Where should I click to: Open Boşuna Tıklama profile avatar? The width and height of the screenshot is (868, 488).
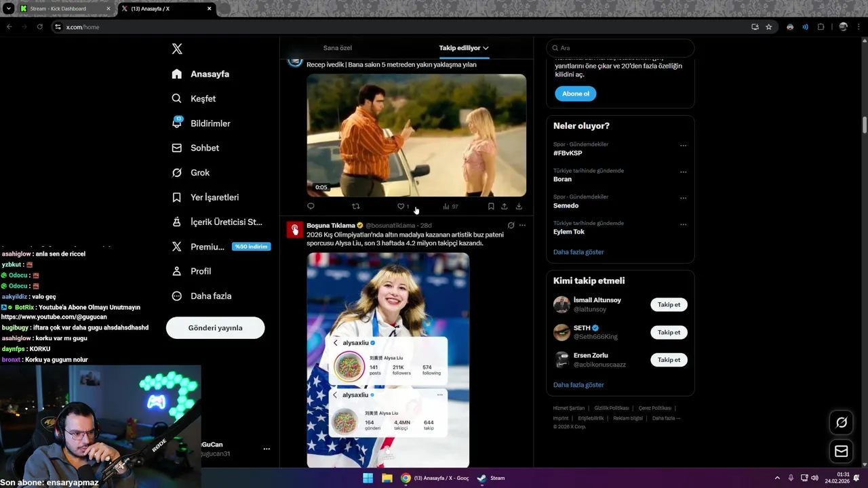(x=294, y=230)
